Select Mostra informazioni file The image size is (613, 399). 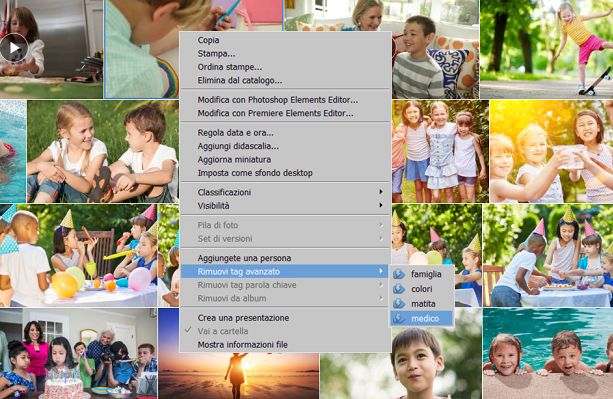coord(285,345)
